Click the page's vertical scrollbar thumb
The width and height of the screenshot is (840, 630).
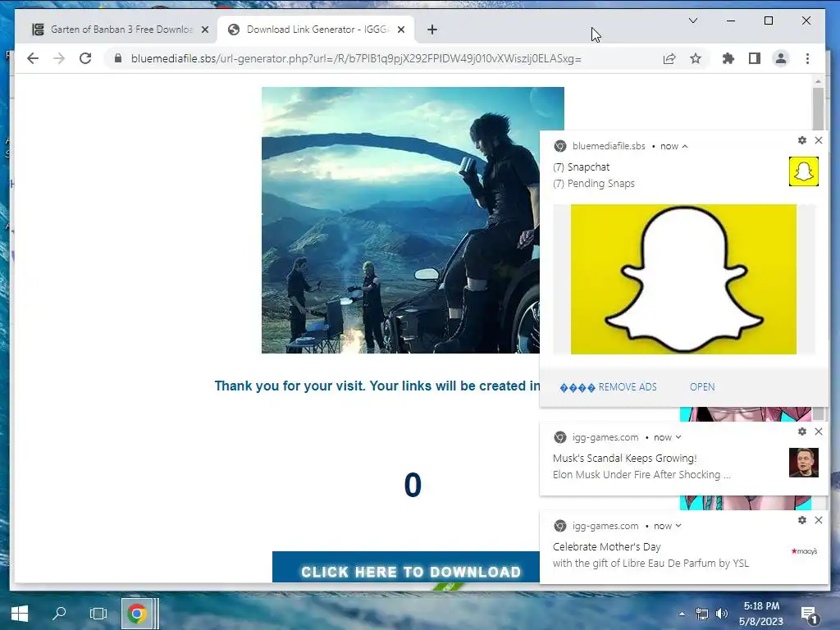(x=818, y=109)
